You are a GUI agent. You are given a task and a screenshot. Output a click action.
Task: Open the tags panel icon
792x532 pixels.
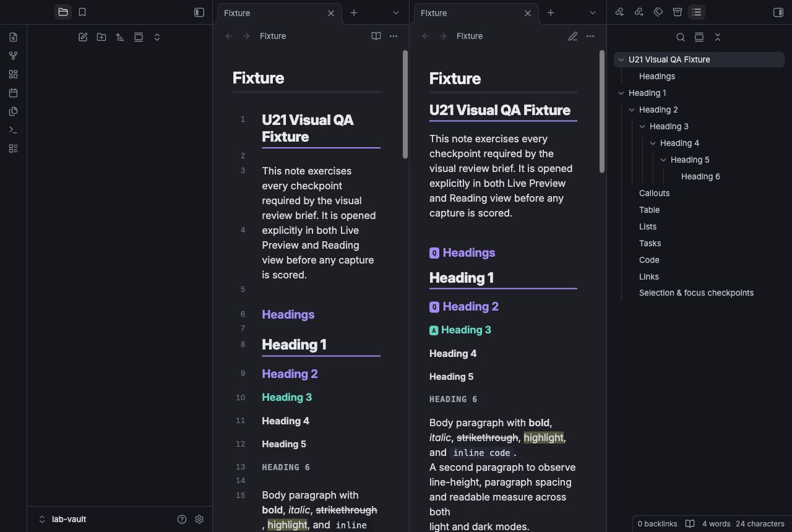click(658, 12)
